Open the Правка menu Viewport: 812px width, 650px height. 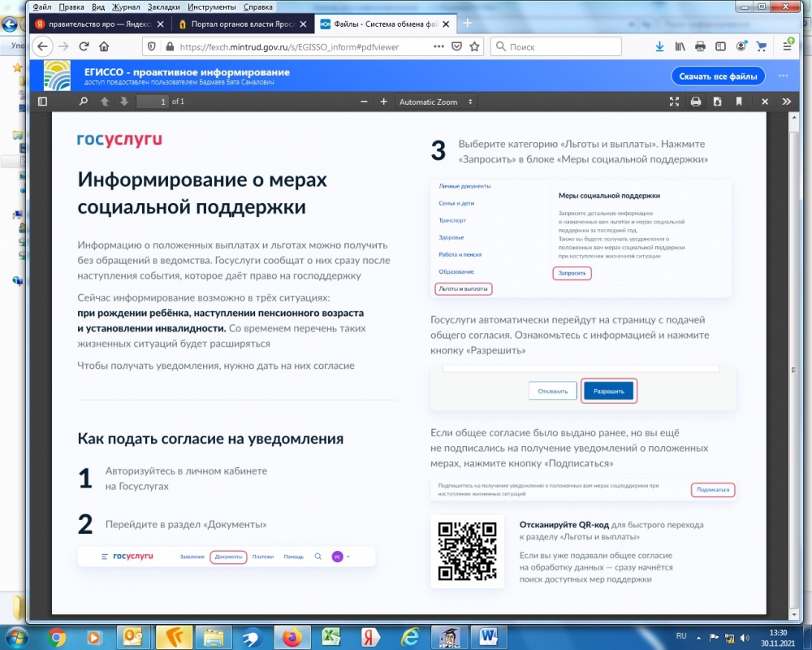(x=71, y=6)
